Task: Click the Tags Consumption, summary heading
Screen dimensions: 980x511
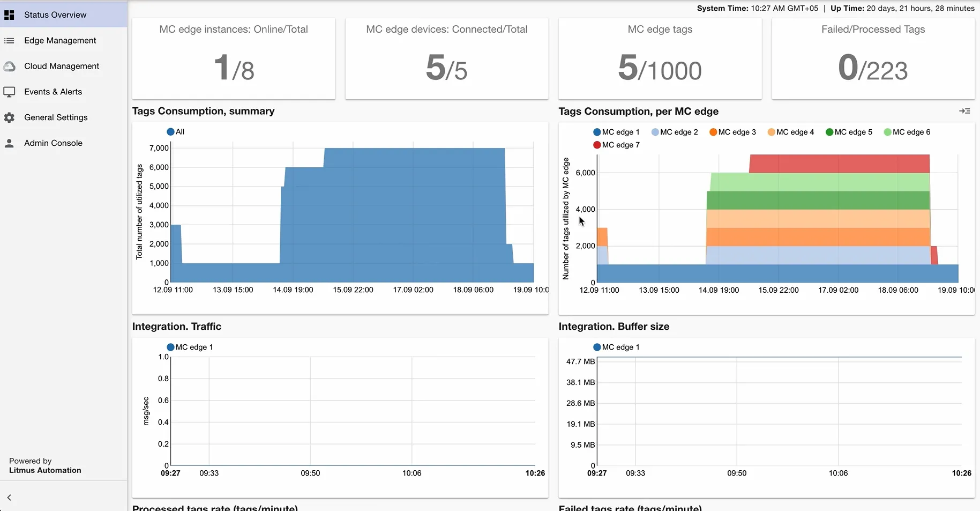Action: [x=204, y=111]
